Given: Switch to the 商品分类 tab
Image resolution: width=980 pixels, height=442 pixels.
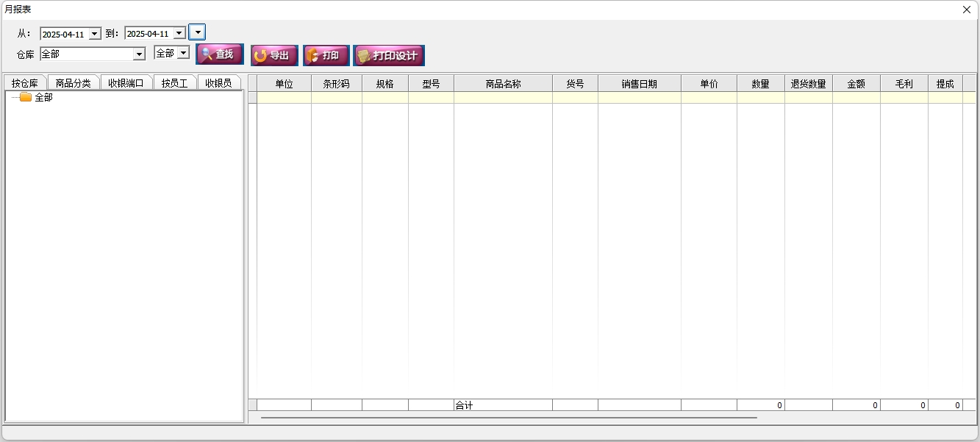Looking at the screenshot, I should point(74,82).
